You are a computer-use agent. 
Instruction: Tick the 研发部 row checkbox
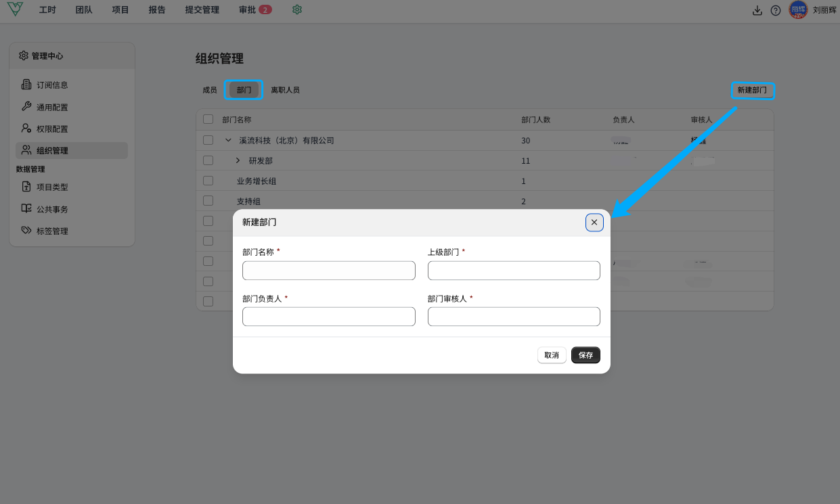(208, 160)
